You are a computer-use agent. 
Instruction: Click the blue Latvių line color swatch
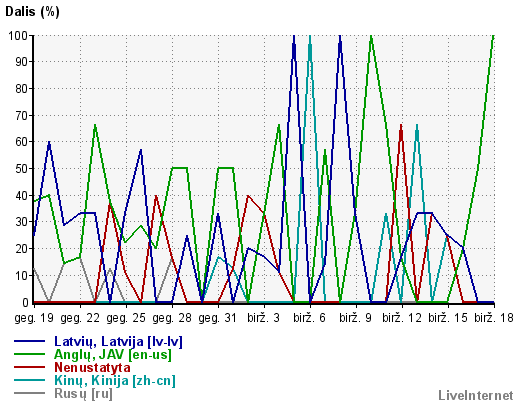[x=29, y=341]
